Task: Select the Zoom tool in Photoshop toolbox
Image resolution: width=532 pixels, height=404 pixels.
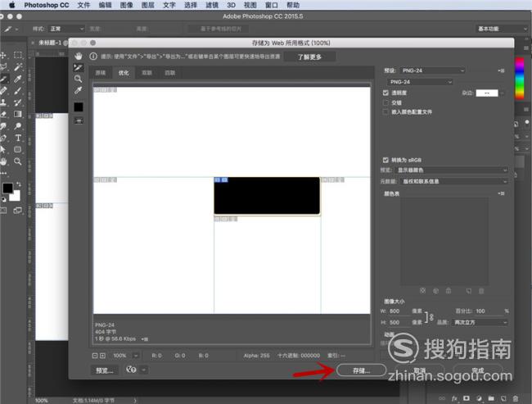Action: (x=18, y=161)
